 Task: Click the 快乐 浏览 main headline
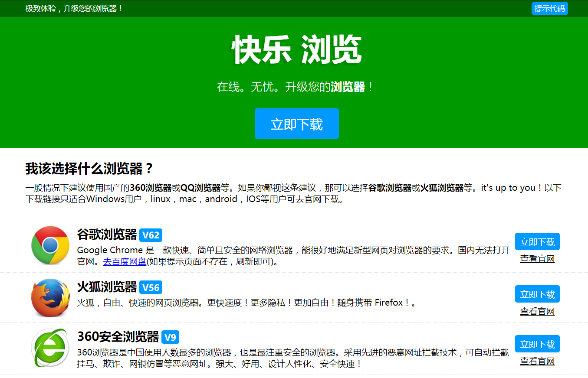[x=297, y=50]
